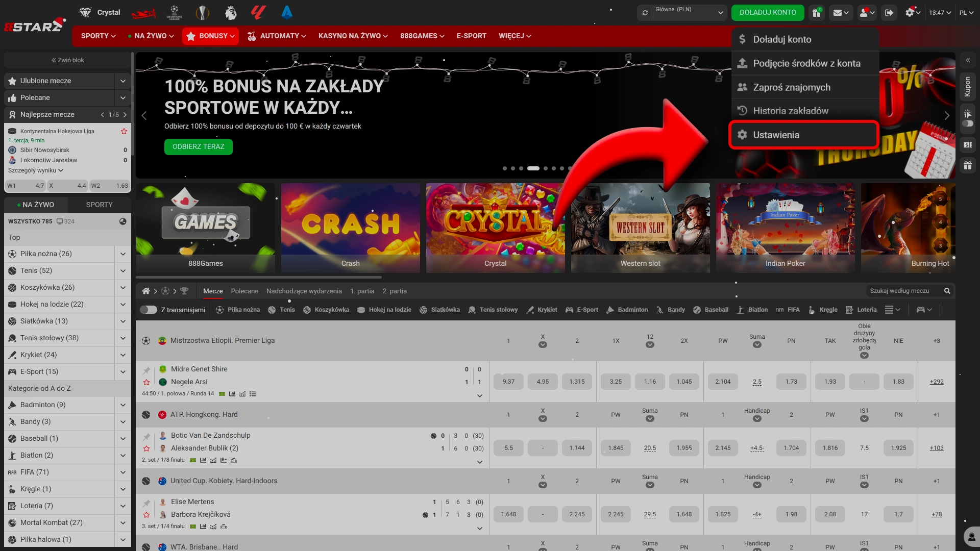Screen dimensions: 980x551
Task: Open the messages envelope icon
Action: coord(839,12)
